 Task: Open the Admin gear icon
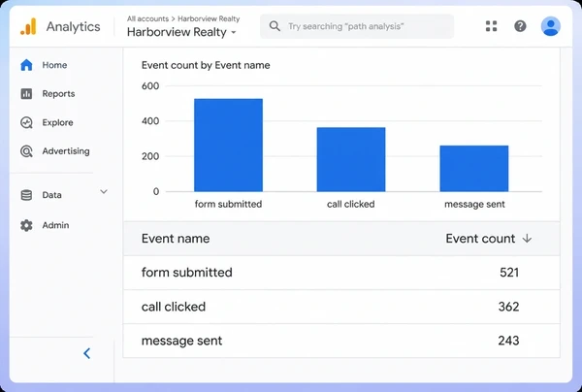26,225
